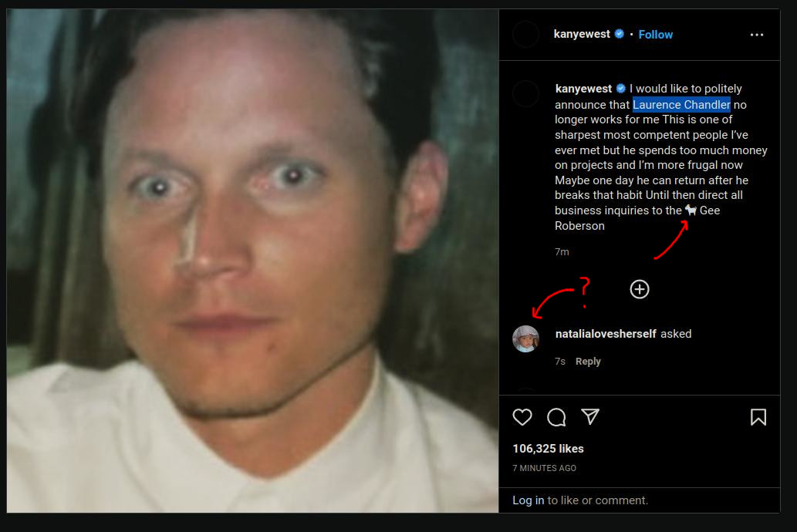Click the Log in link
Screen dimensions: 797x532
528,500
